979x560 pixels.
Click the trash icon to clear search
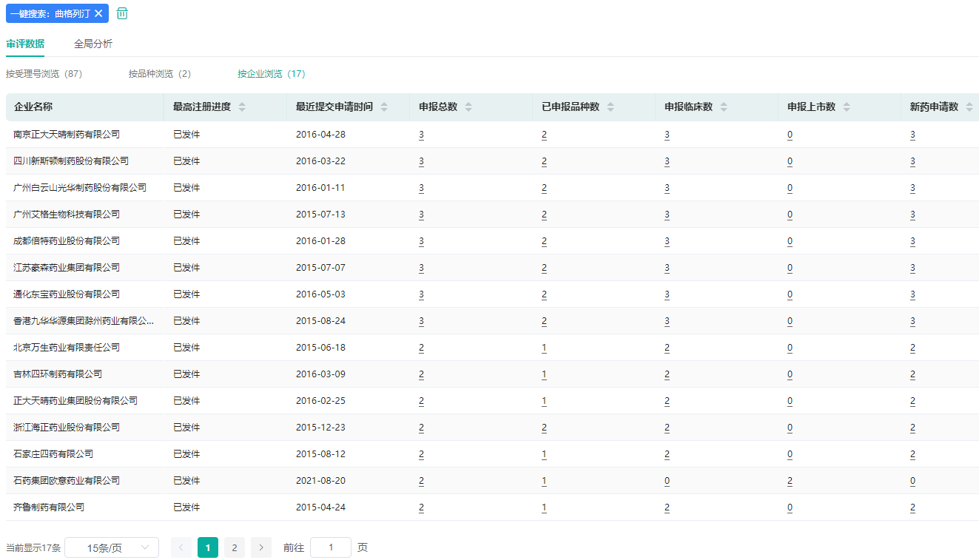[x=123, y=13]
